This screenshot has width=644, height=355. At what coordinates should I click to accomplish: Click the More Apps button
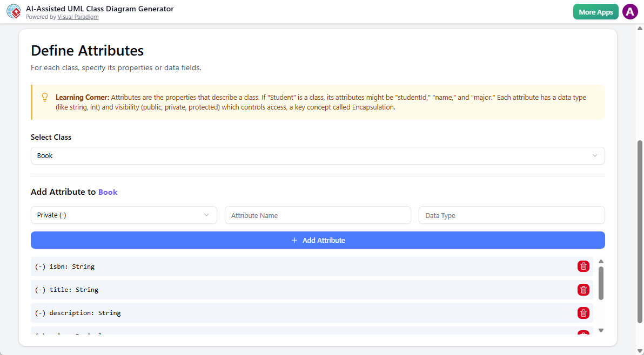pyautogui.click(x=595, y=11)
